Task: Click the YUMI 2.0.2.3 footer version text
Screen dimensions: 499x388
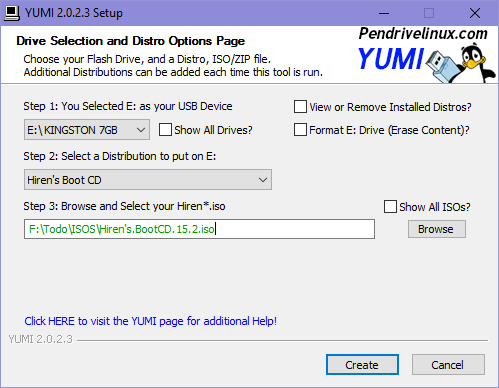Action: 40,339
